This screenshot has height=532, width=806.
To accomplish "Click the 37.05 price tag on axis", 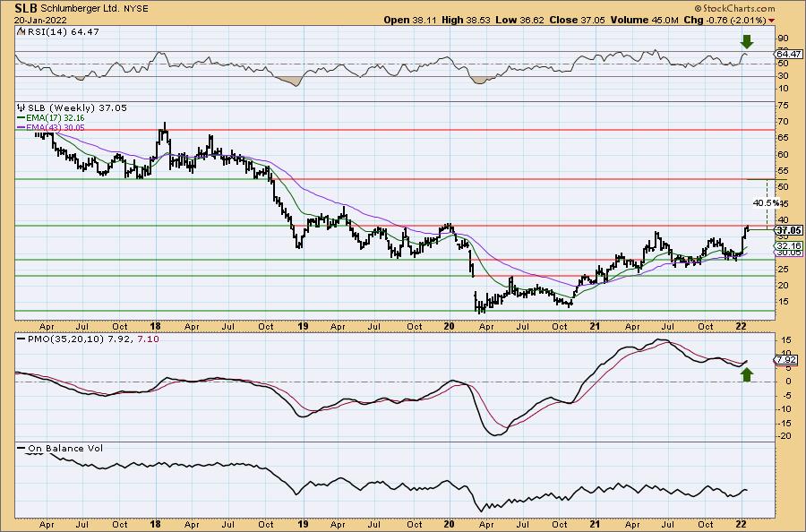I will (789, 230).
